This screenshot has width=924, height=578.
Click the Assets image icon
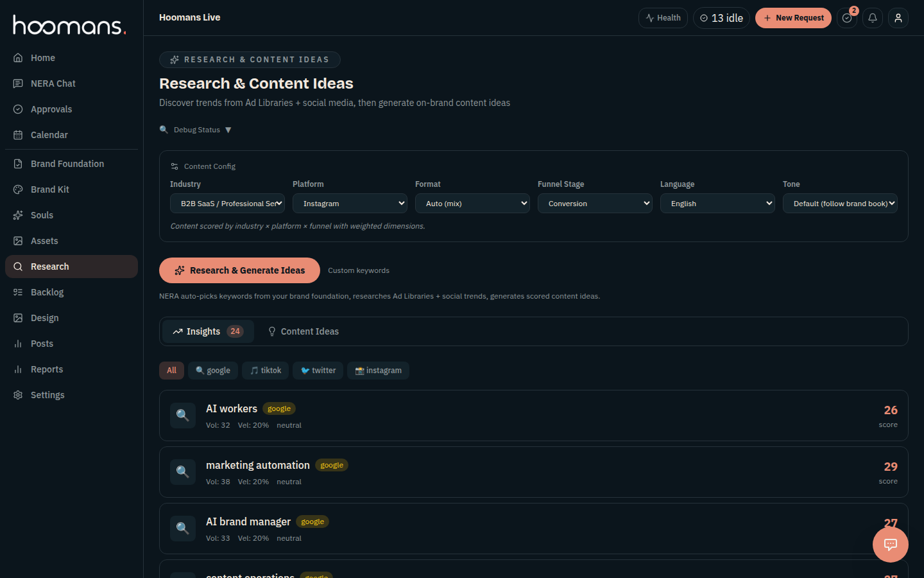(18, 241)
